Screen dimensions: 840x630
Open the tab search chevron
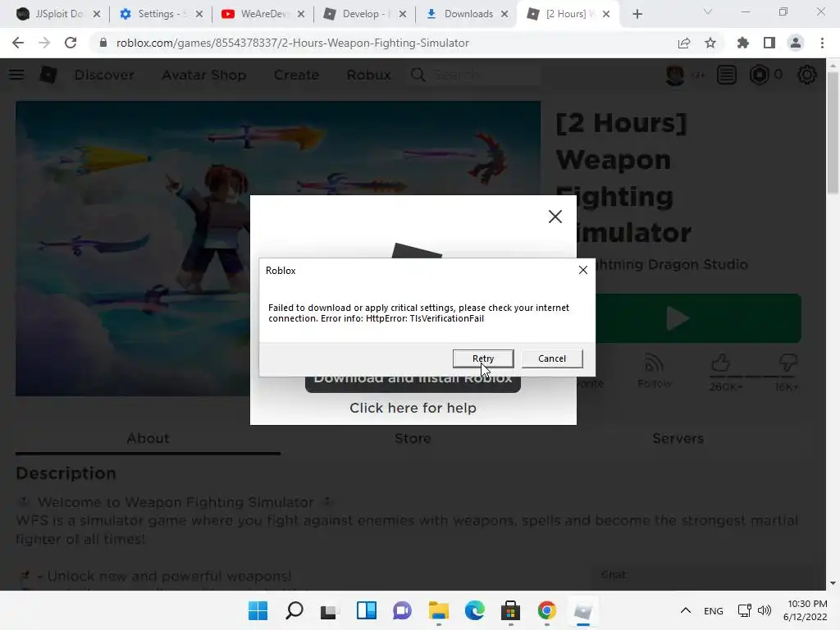click(x=708, y=11)
